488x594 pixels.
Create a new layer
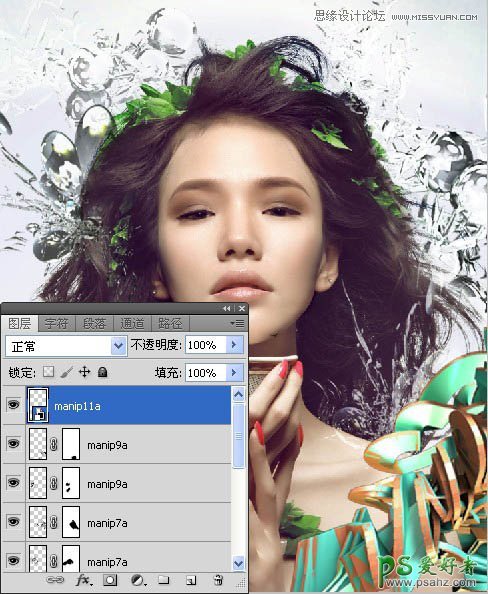click(x=191, y=580)
